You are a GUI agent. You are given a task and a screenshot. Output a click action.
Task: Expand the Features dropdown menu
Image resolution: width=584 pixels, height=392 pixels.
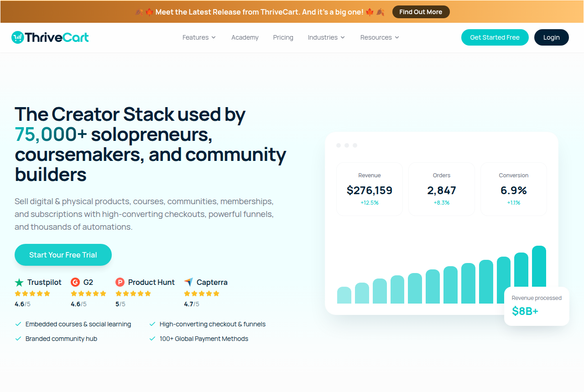pos(199,37)
